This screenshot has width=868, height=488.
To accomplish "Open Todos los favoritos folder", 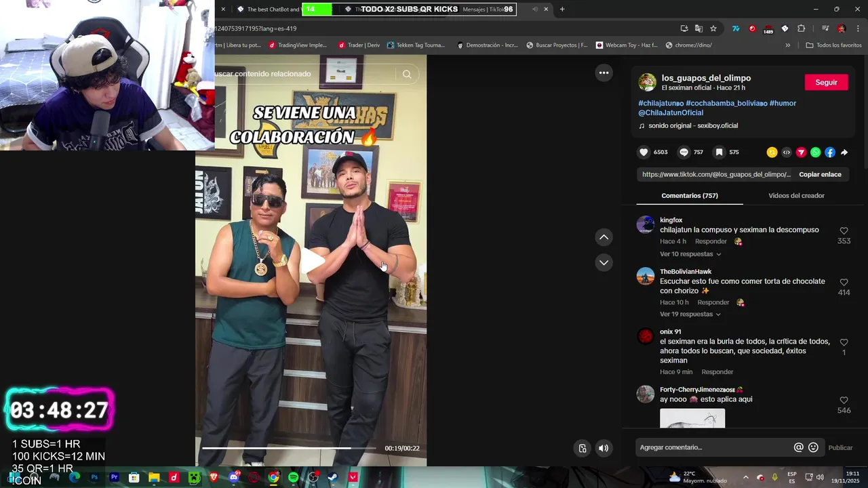I will coord(833,45).
